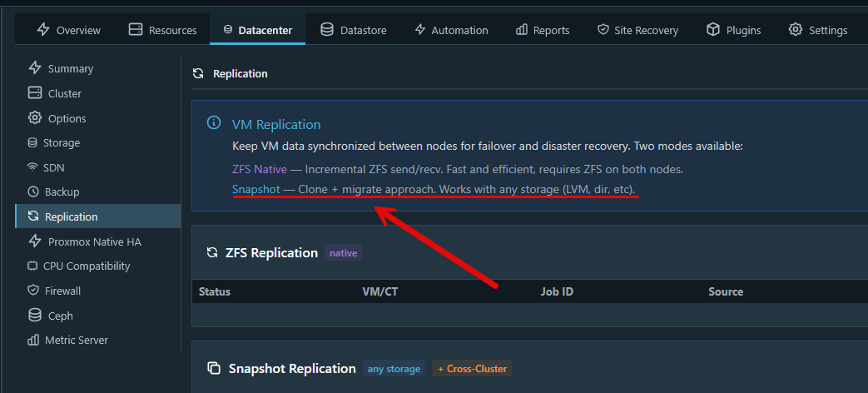
Task: Click the SDN wifi icon in sidebar
Action: pyautogui.click(x=32, y=167)
